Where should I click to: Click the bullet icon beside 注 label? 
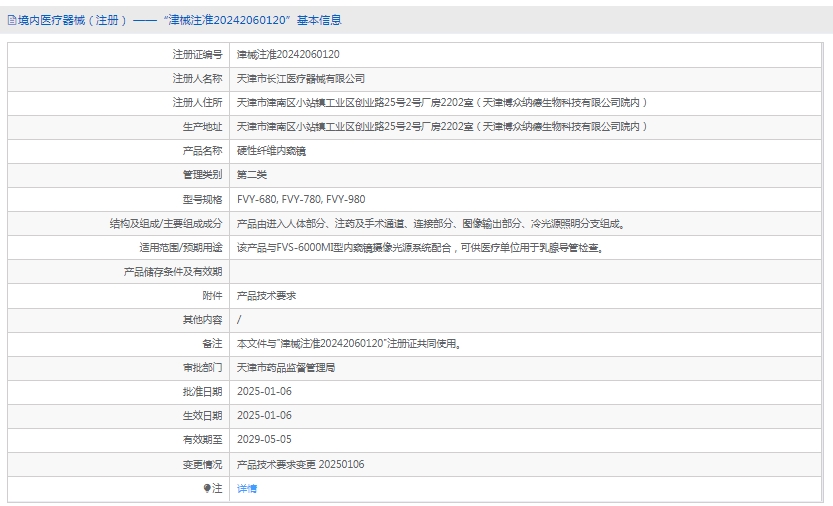point(208,489)
